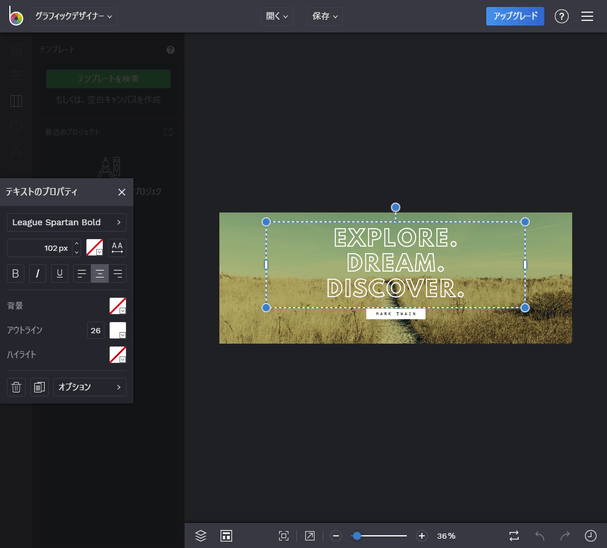
Task: Click the zoom slider handle
Action: coord(357,536)
